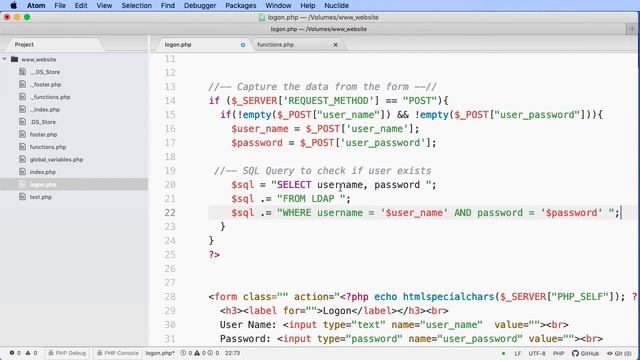640x360 pixels.
Task: Open footer.php in the project tree
Action: pyautogui.click(x=43, y=134)
